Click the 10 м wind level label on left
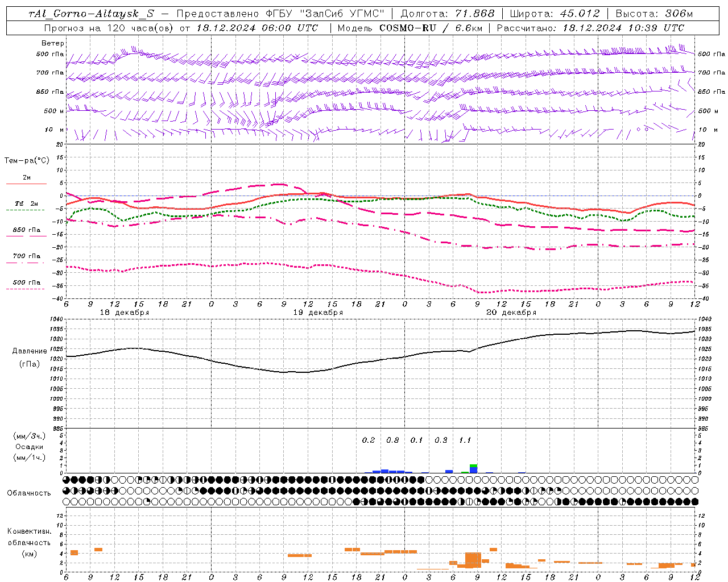728x582 pixels. (54, 130)
